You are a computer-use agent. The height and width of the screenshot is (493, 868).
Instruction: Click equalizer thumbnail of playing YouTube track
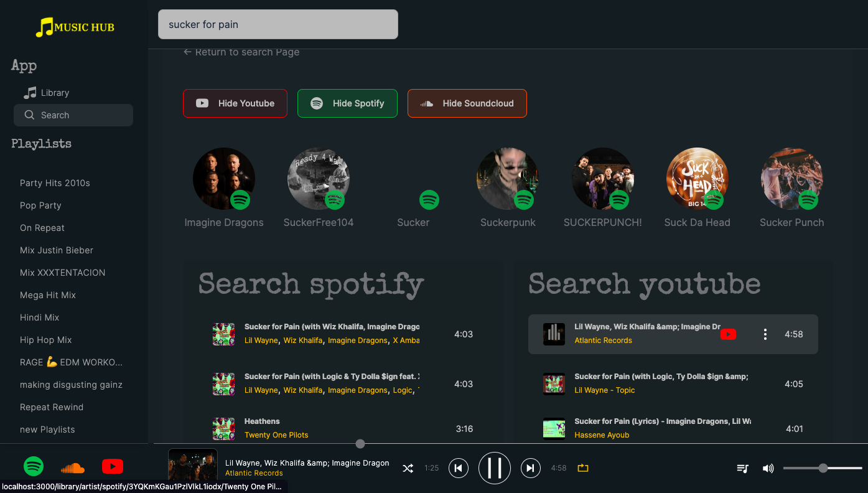click(x=554, y=334)
